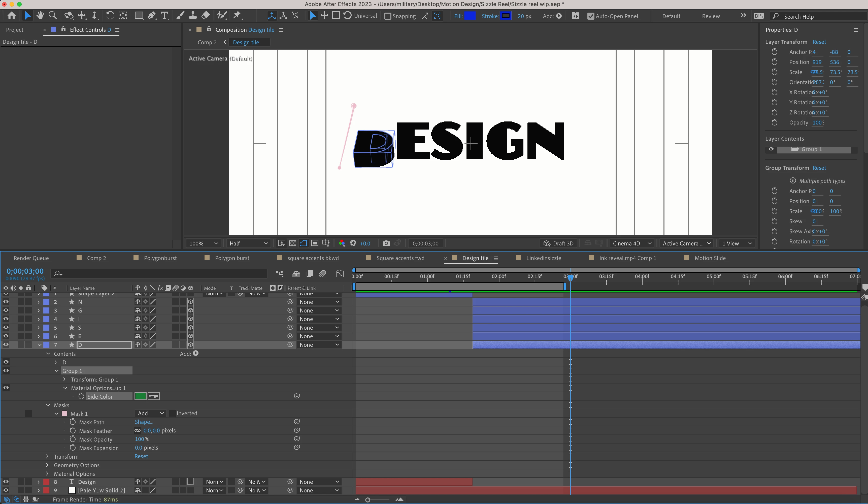Open the green Side Color swatch

(140, 396)
